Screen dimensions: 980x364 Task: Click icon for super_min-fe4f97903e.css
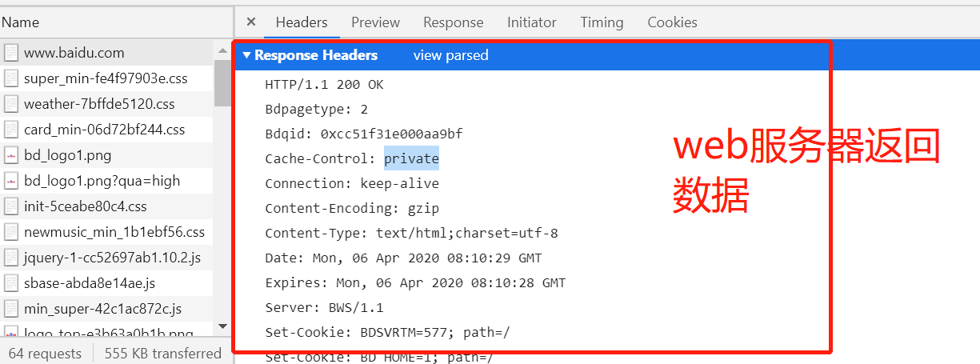(x=11, y=78)
